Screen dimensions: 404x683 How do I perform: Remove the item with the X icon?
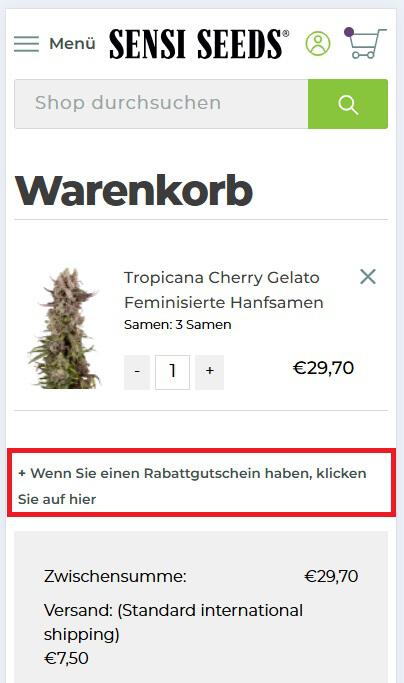pyautogui.click(x=368, y=277)
